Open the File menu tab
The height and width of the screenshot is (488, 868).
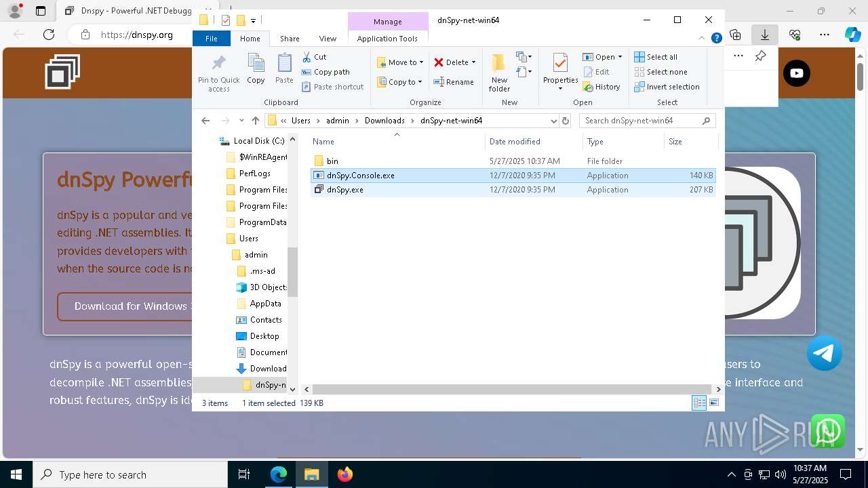[x=212, y=39]
